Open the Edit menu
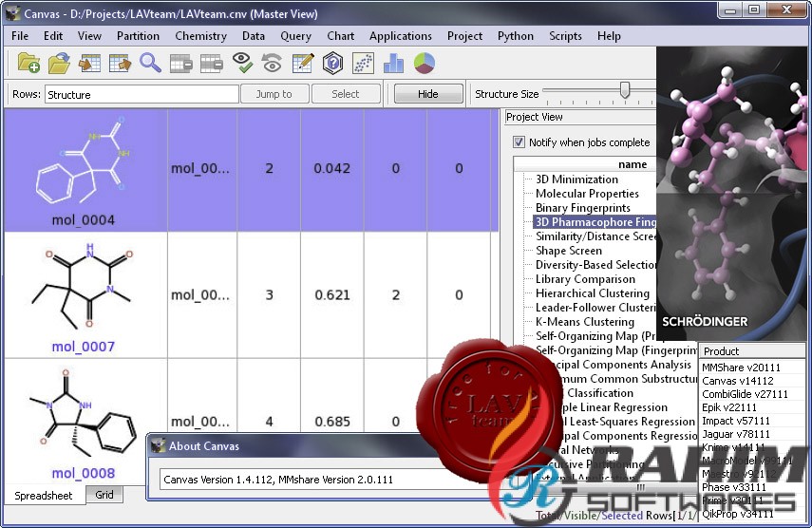Screen dimensions: 812x528 tap(53, 36)
